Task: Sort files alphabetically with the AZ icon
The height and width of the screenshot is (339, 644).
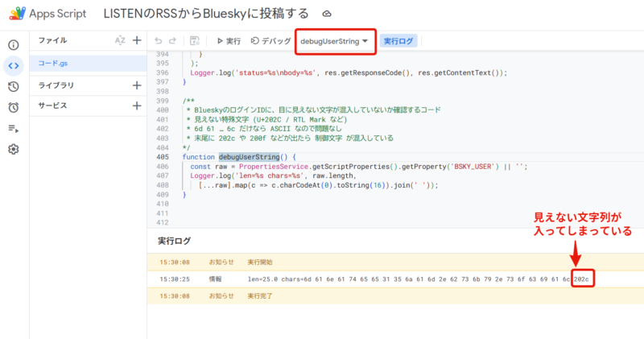Action: pyautogui.click(x=120, y=40)
